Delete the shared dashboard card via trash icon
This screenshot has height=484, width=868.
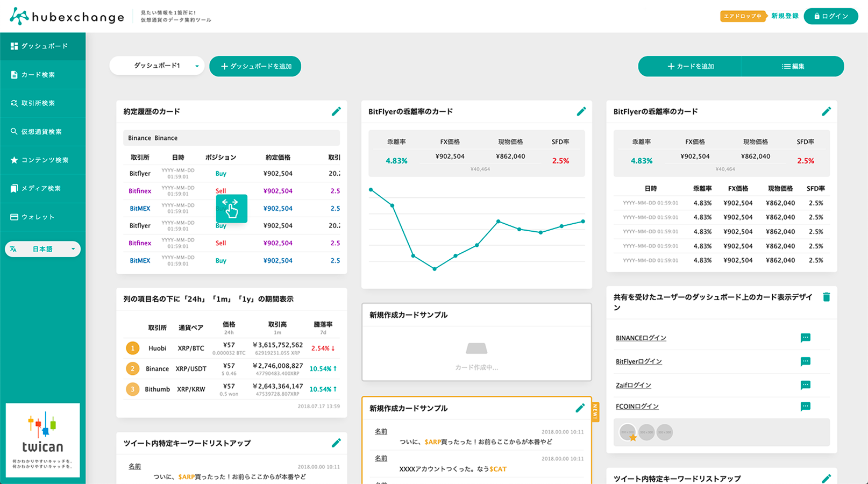[827, 297]
